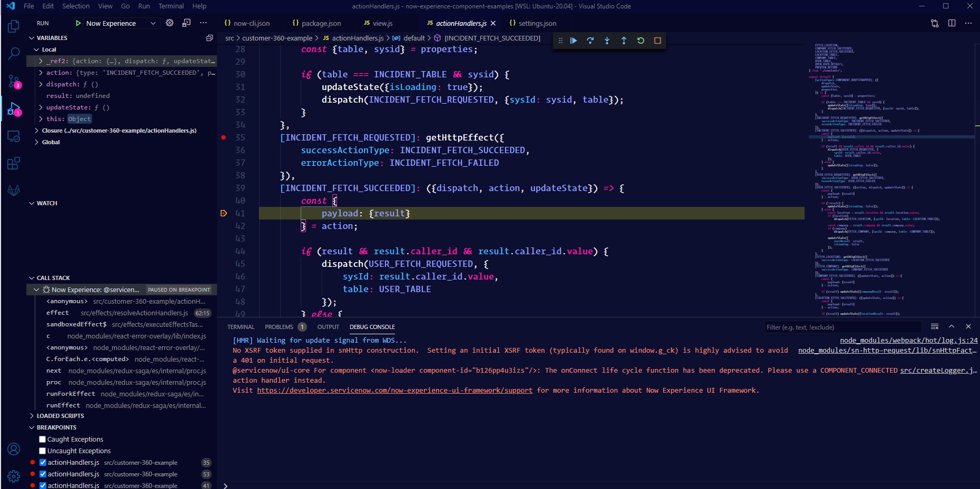Stop the debugger with red square

coord(658,41)
